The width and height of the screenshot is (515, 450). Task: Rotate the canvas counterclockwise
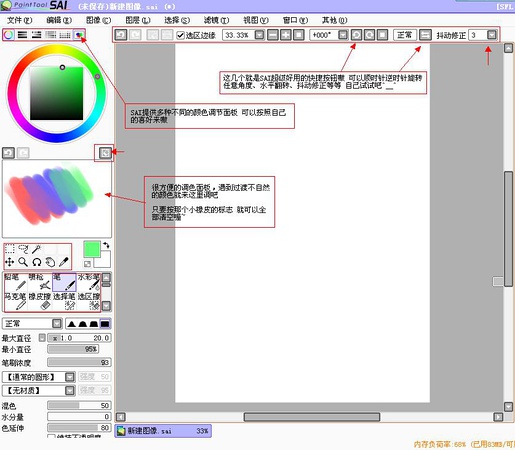(x=356, y=35)
